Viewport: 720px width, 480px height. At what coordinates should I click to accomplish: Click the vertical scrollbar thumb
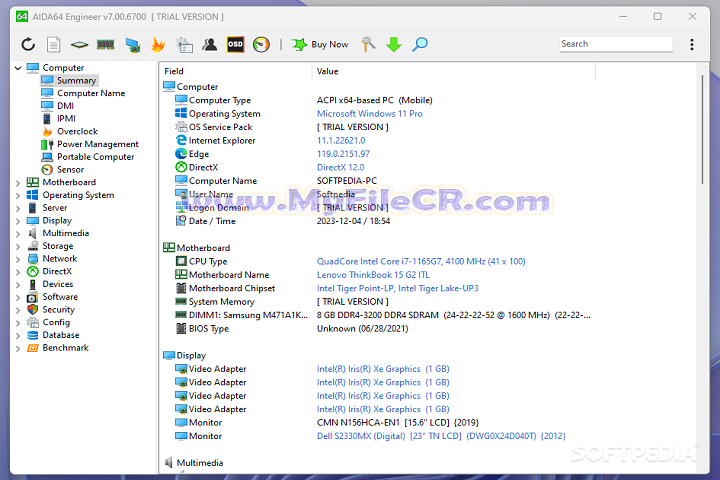tap(702, 130)
